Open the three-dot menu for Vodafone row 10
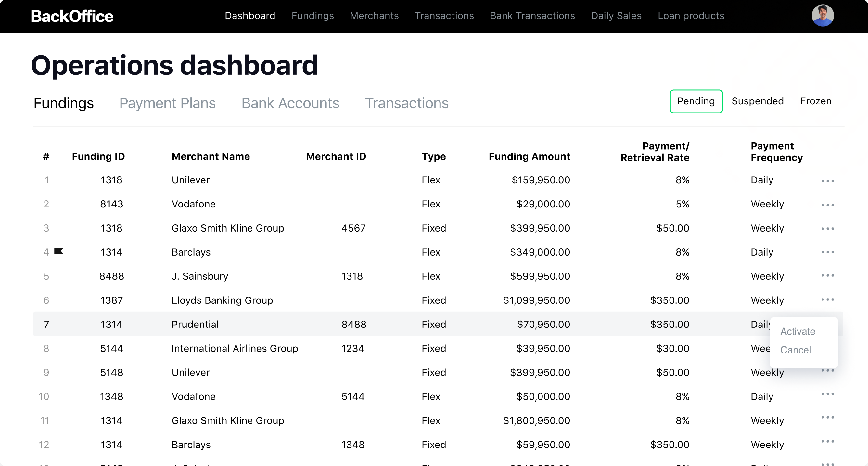The image size is (868, 466). [x=828, y=394]
